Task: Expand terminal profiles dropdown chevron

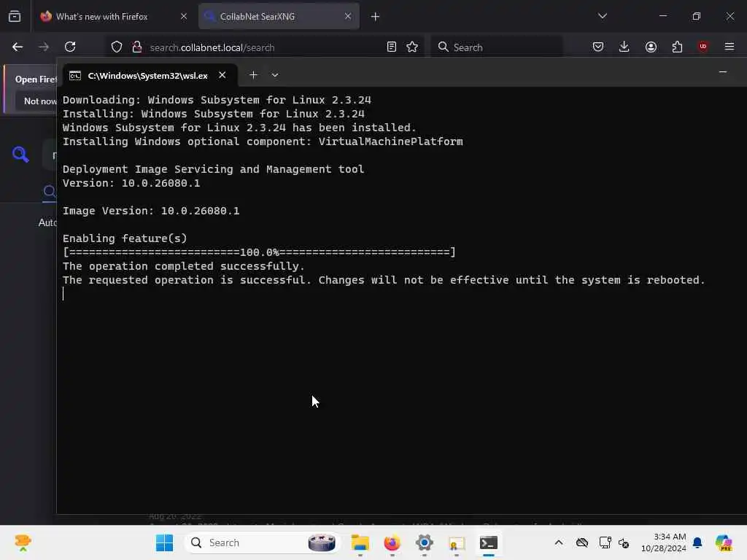Action: coord(275,75)
